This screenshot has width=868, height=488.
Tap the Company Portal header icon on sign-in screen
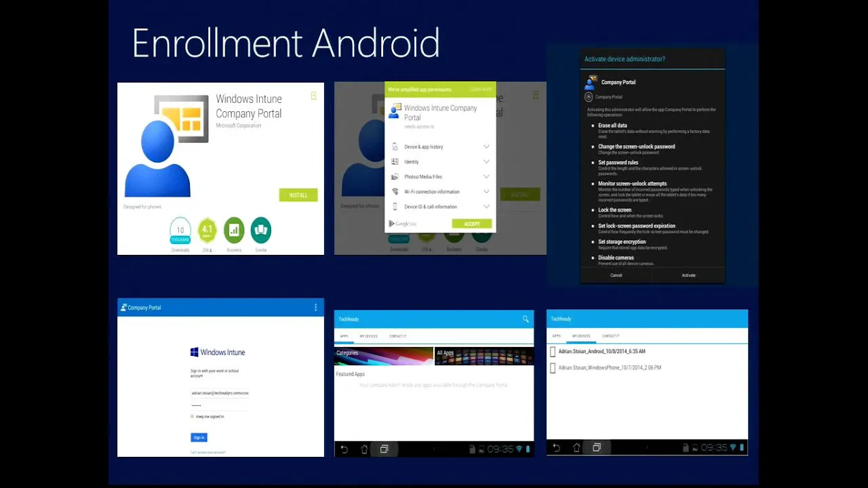(123, 307)
